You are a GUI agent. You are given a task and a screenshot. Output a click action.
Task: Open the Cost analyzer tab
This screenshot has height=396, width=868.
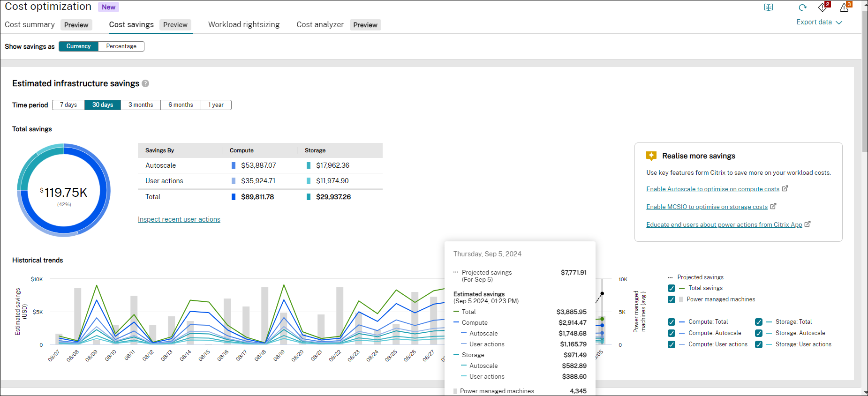(320, 25)
